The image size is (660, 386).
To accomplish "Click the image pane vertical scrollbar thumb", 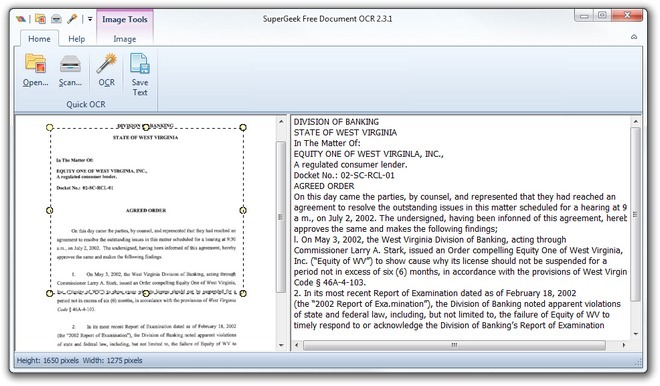I will 281,217.
